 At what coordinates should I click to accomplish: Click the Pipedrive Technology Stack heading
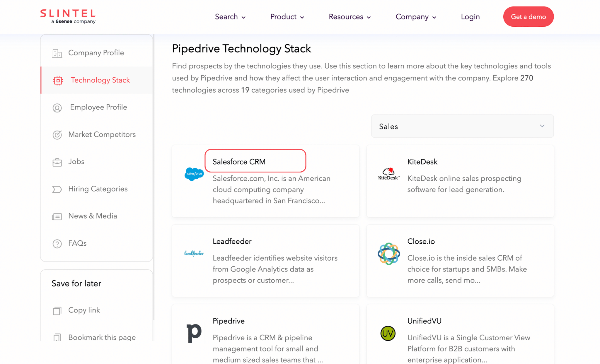pyautogui.click(x=241, y=49)
